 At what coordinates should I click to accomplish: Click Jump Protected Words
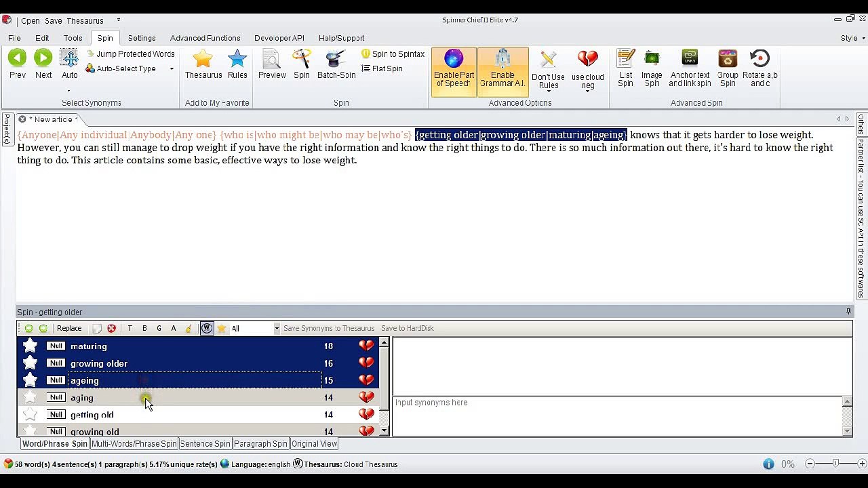click(x=131, y=54)
